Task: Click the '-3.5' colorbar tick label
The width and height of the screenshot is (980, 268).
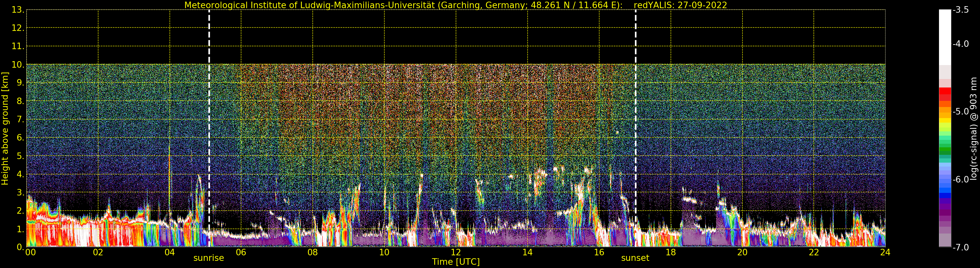Action: pos(960,10)
